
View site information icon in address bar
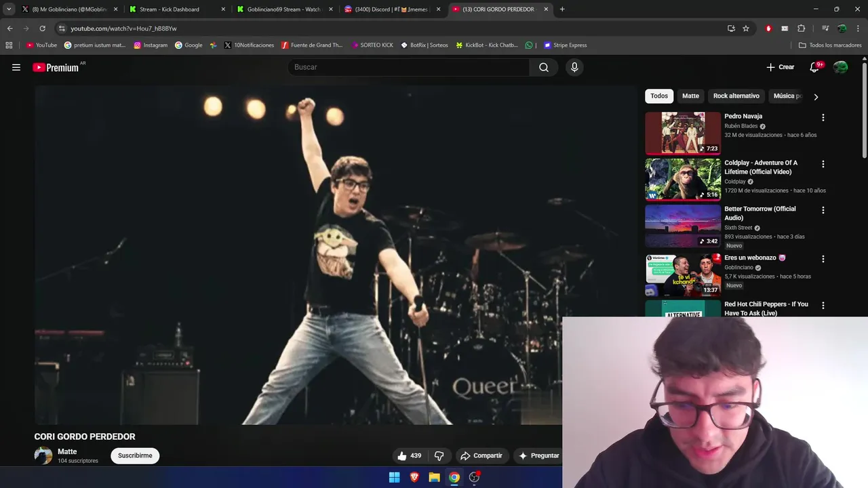[62, 28]
